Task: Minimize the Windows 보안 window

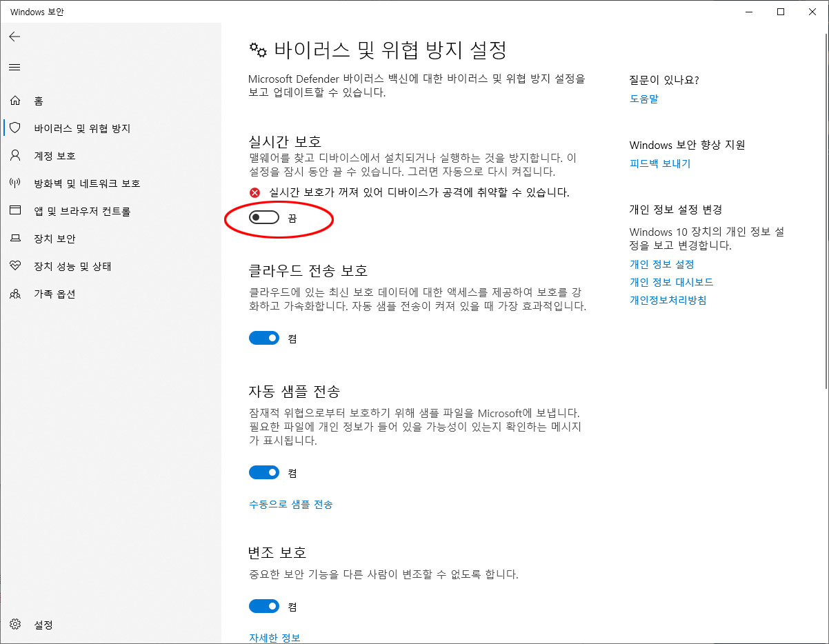Action: click(749, 12)
